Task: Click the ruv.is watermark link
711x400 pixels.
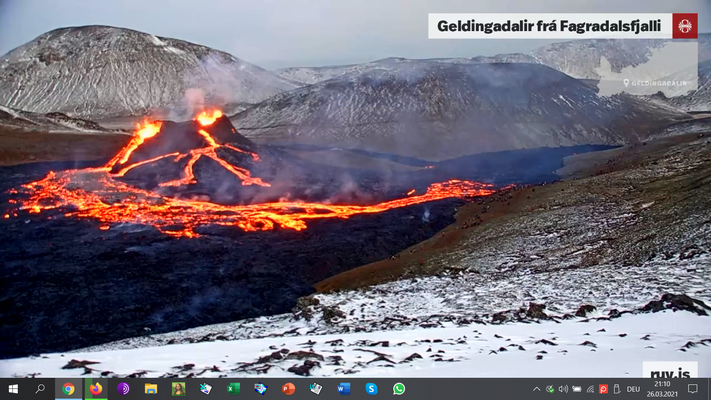Action: tap(670, 371)
